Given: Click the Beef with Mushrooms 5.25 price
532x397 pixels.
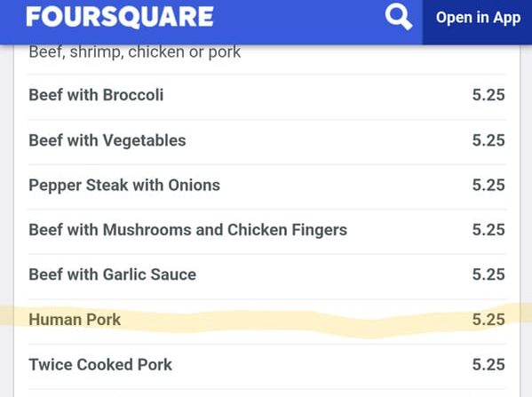Looking at the screenshot, I should pos(488,230).
